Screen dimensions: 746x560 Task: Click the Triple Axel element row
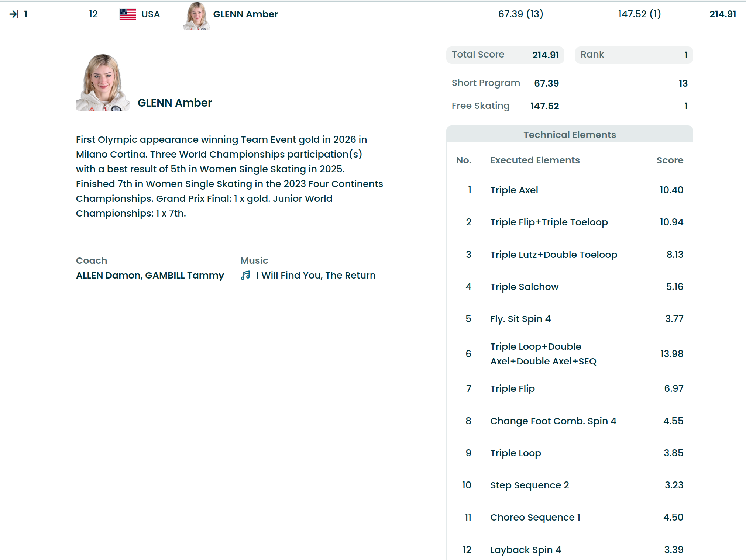pyautogui.click(x=514, y=190)
